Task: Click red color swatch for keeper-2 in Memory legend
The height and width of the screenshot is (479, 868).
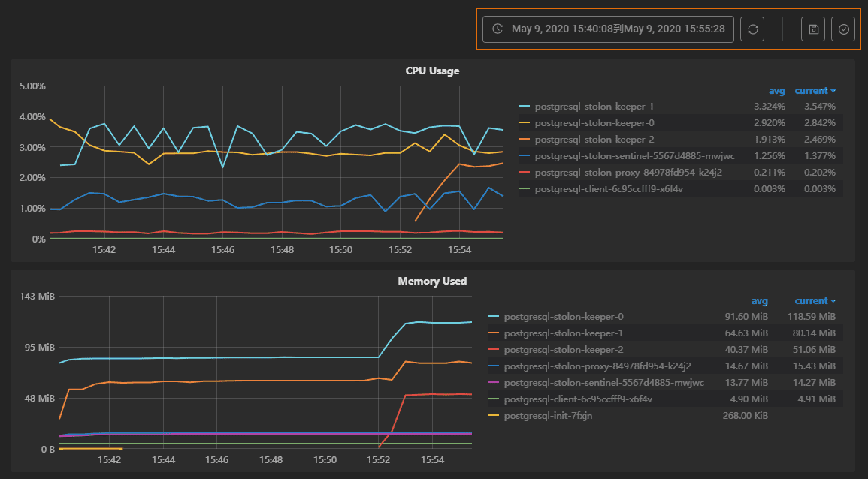Action: (494, 350)
